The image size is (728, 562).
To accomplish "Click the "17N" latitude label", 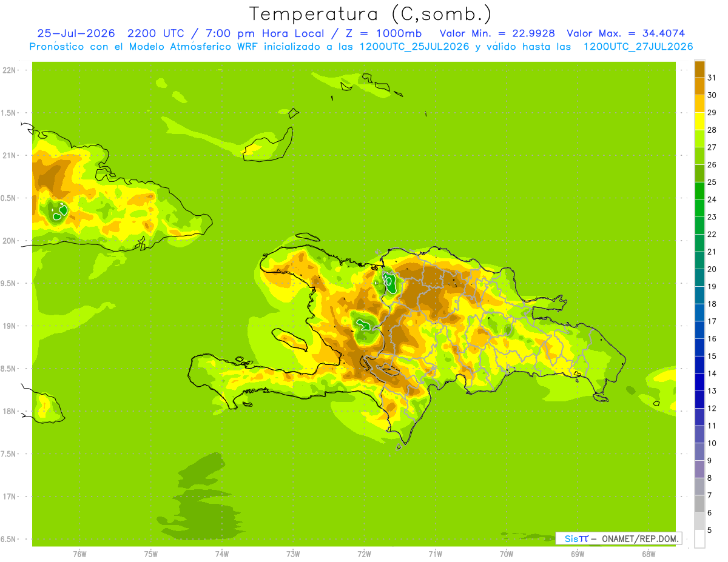I will 9,497.
